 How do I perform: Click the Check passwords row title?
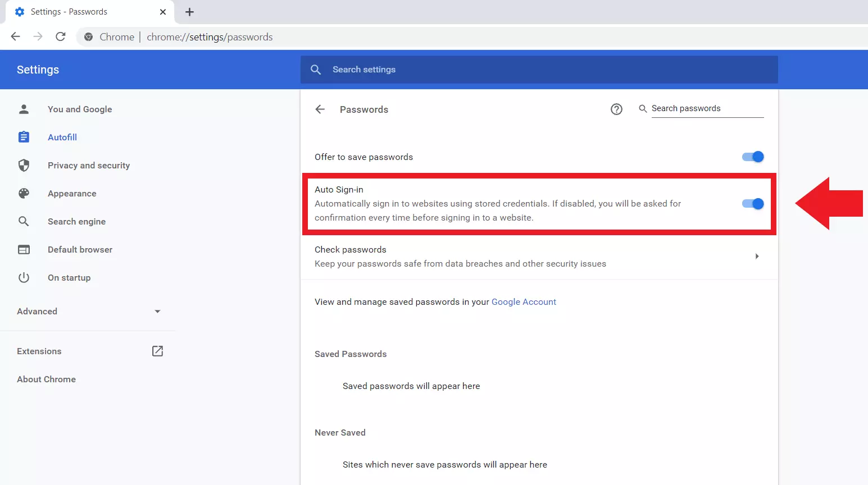tap(351, 249)
